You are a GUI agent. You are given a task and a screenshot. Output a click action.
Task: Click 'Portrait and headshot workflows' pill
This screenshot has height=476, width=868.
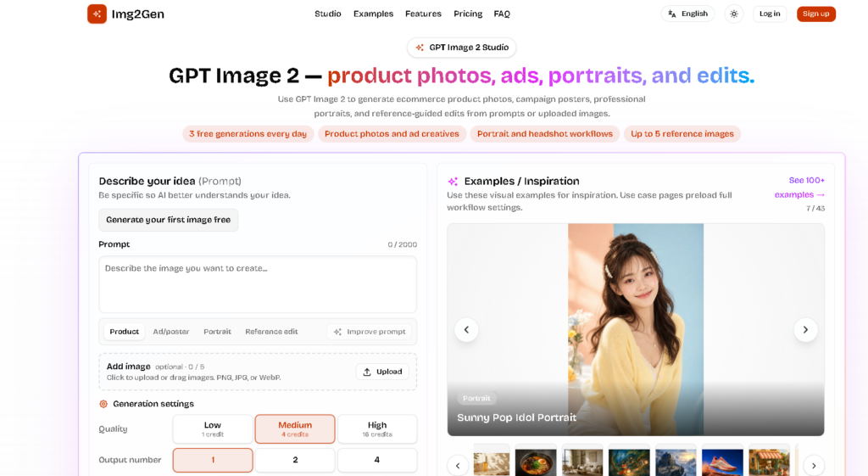pos(545,134)
